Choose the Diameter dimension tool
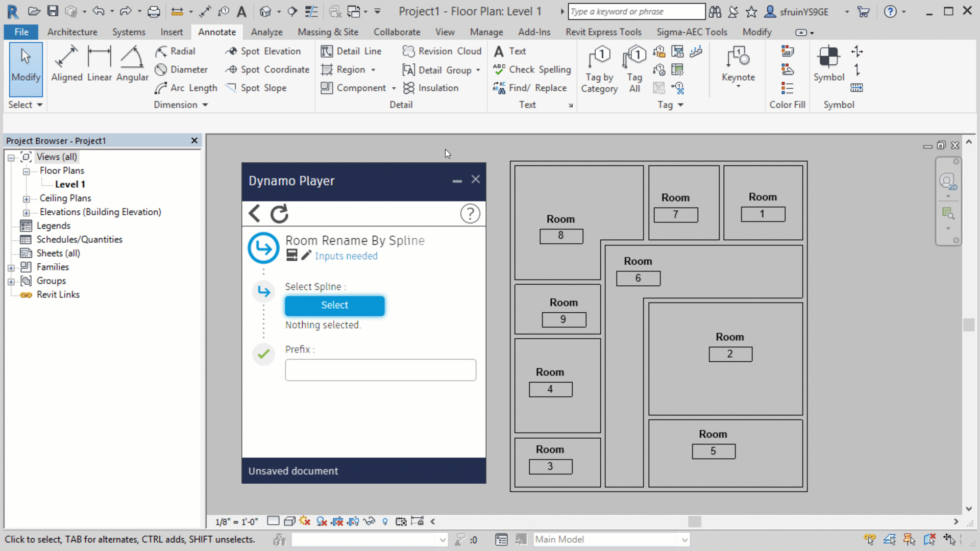Image resolution: width=980 pixels, height=551 pixels. pyautogui.click(x=182, y=69)
